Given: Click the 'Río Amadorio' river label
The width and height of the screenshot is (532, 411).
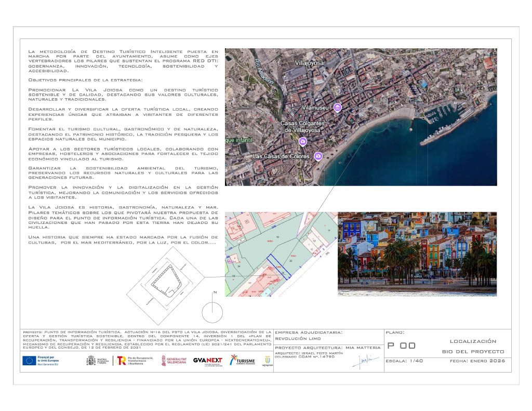Looking at the screenshot, I should tap(264, 72).
